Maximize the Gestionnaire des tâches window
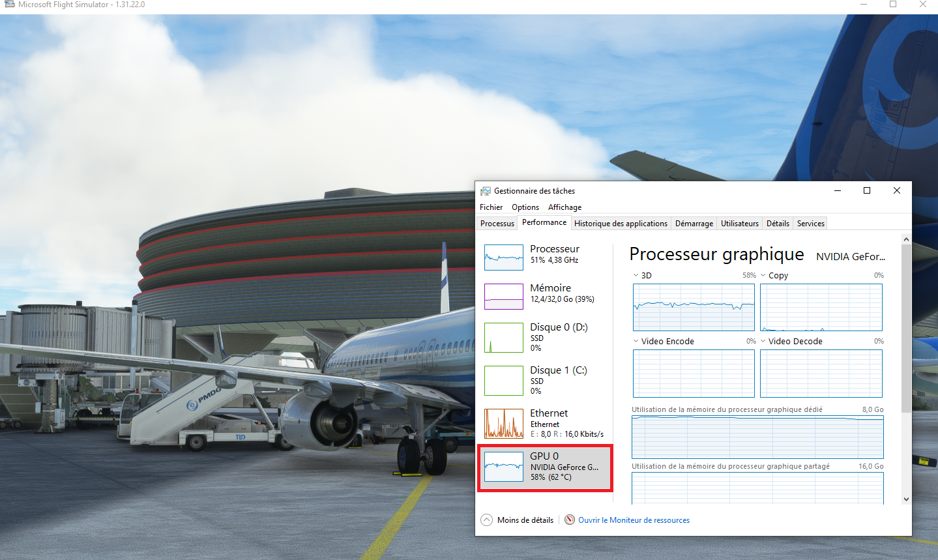The image size is (938, 560). 867,190
